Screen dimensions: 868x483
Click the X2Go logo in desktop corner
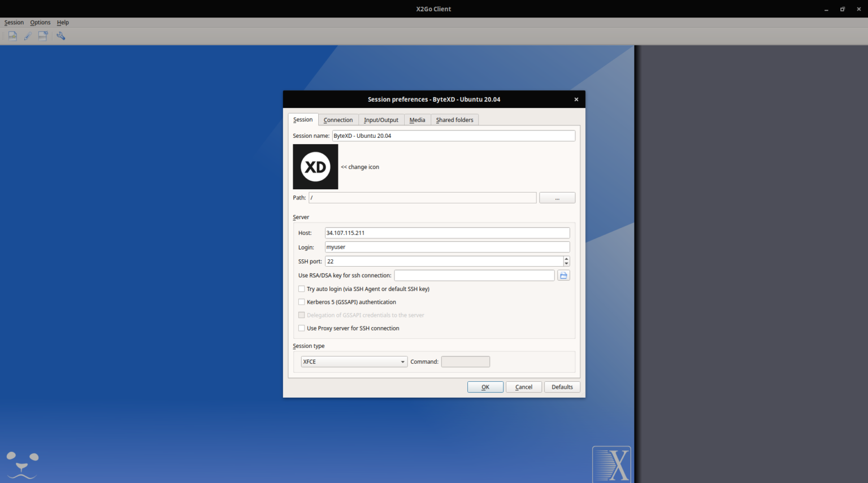[611, 464]
